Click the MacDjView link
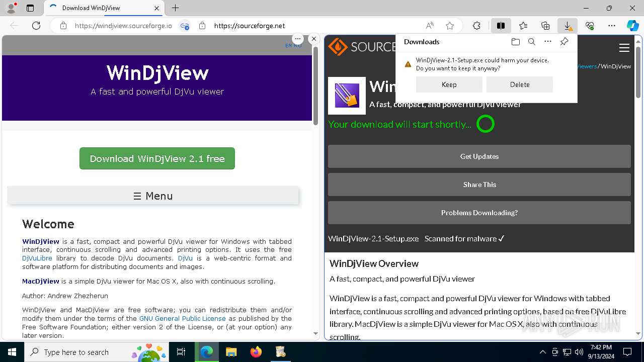The height and width of the screenshot is (362, 644). pos(41,281)
